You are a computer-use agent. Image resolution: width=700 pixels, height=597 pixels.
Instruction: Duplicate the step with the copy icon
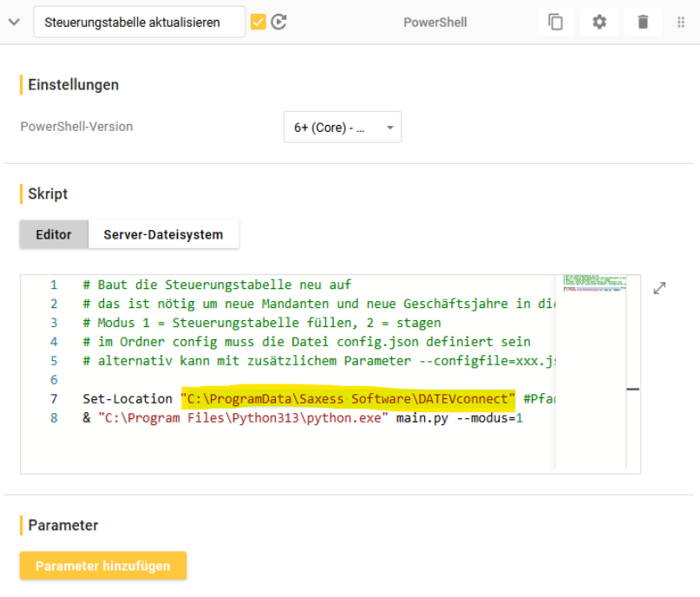coord(555,23)
